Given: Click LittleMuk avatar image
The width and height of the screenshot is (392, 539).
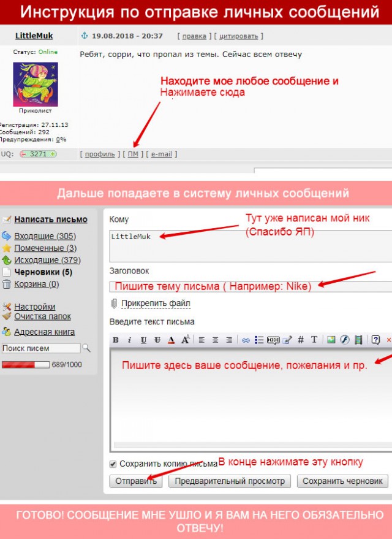Looking at the screenshot, I should click(x=36, y=84).
